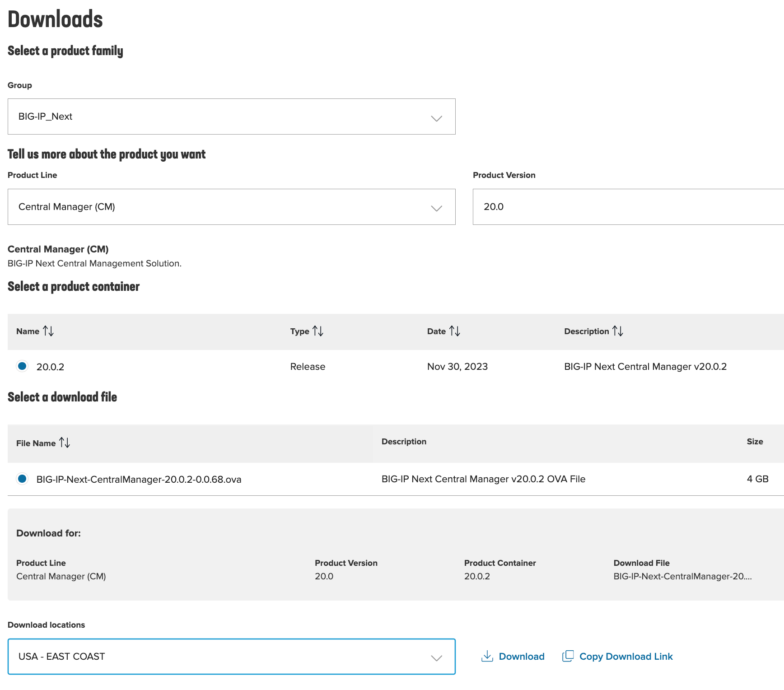
Task: Open the USA - EAST COAST locations dropdown
Action: click(231, 657)
